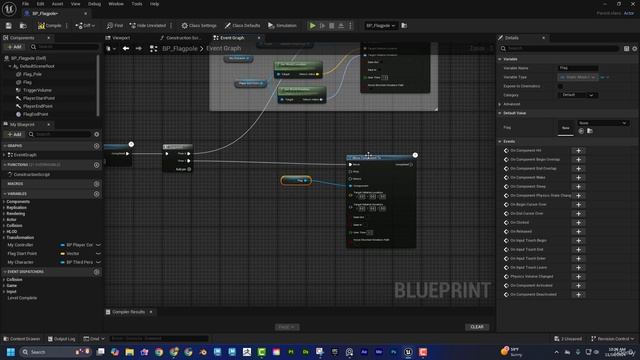640x360 pixels.
Task: Open Details property matrix grid icon
Action: (x=627, y=49)
